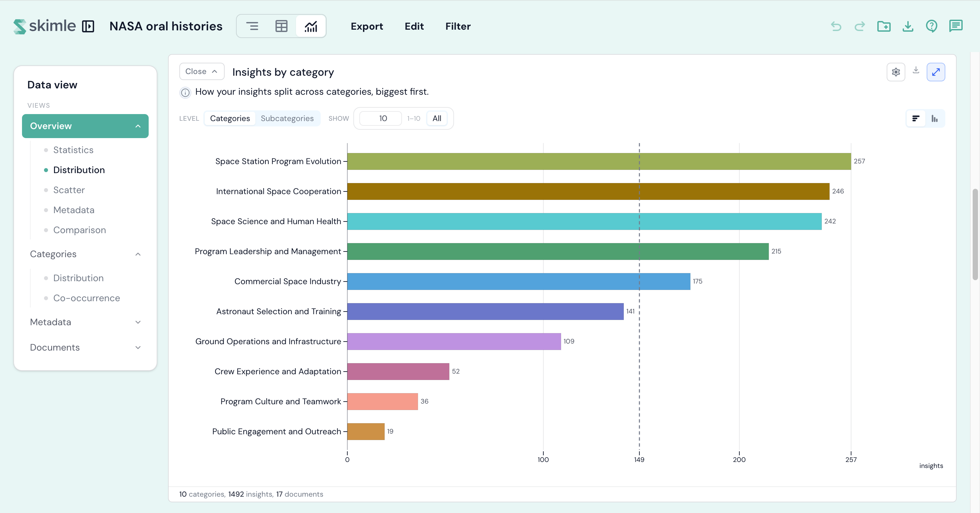This screenshot has width=980, height=513.
Task: Open the Scatter view
Action: 69,190
